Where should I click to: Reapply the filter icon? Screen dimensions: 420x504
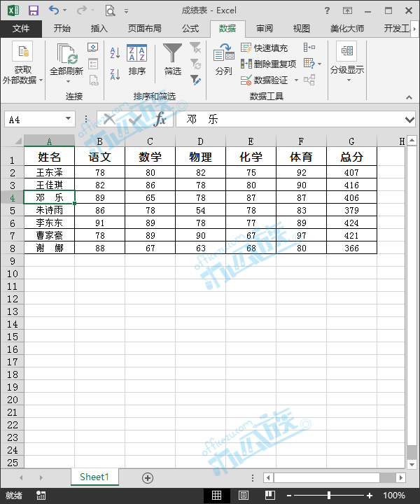pyautogui.click(x=195, y=64)
